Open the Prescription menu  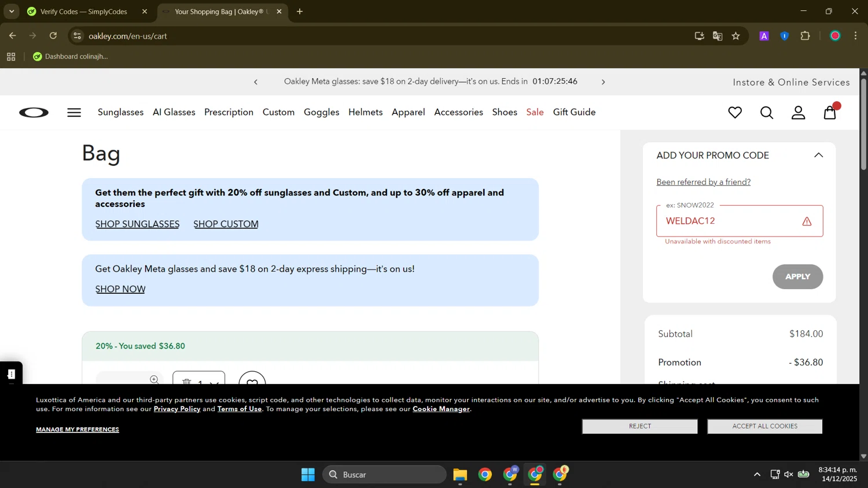pyautogui.click(x=229, y=112)
